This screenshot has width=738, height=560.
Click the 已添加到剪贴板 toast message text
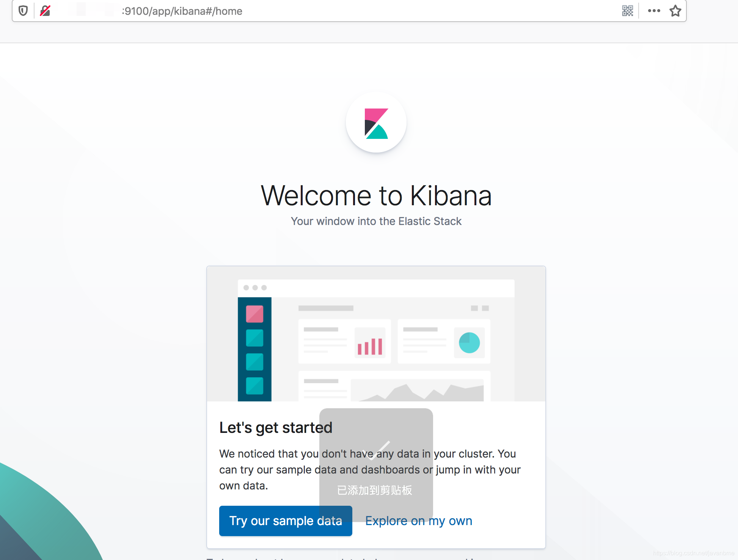tap(375, 490)
